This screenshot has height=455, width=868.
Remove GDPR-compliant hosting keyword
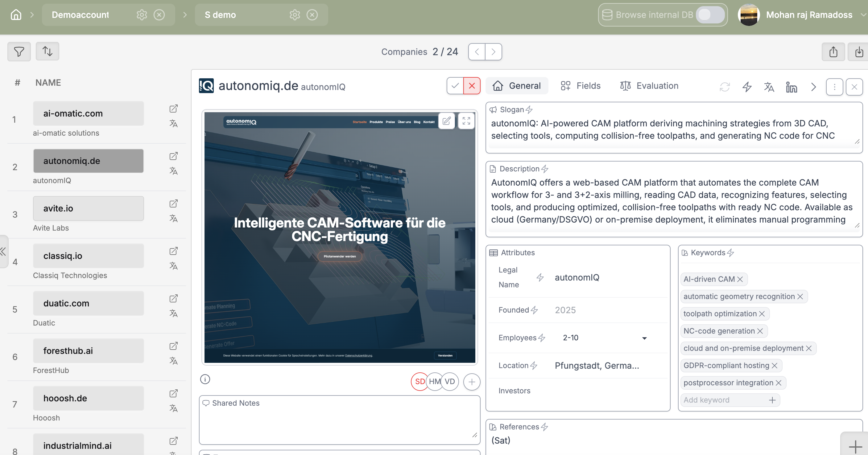pos(774,366)
